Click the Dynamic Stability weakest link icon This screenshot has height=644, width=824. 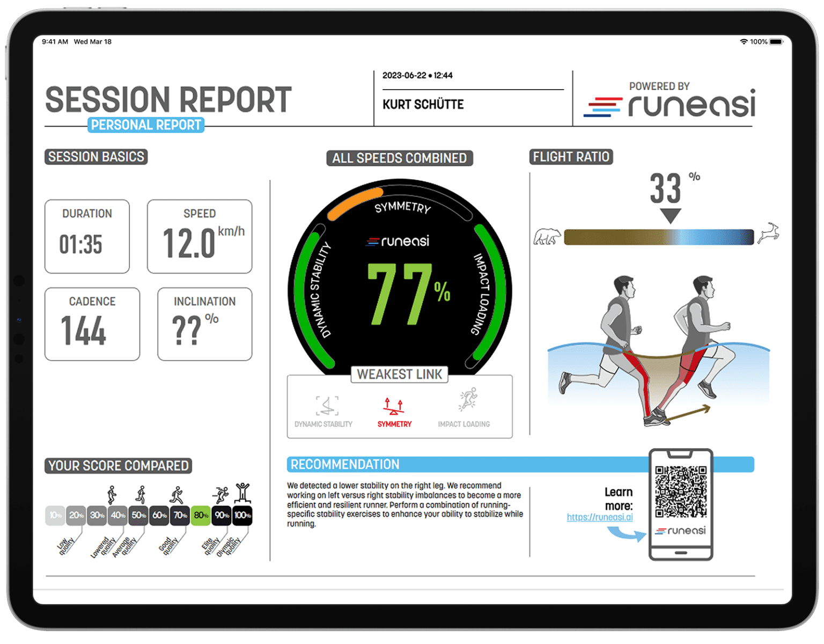pos(327,406)
